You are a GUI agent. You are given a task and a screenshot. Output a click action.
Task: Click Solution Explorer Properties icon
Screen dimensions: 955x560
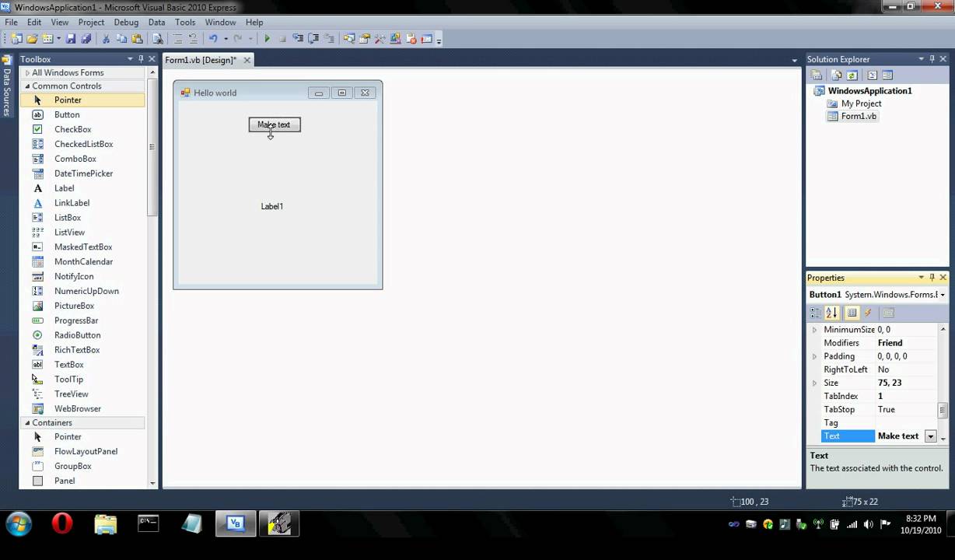point(817,75)
